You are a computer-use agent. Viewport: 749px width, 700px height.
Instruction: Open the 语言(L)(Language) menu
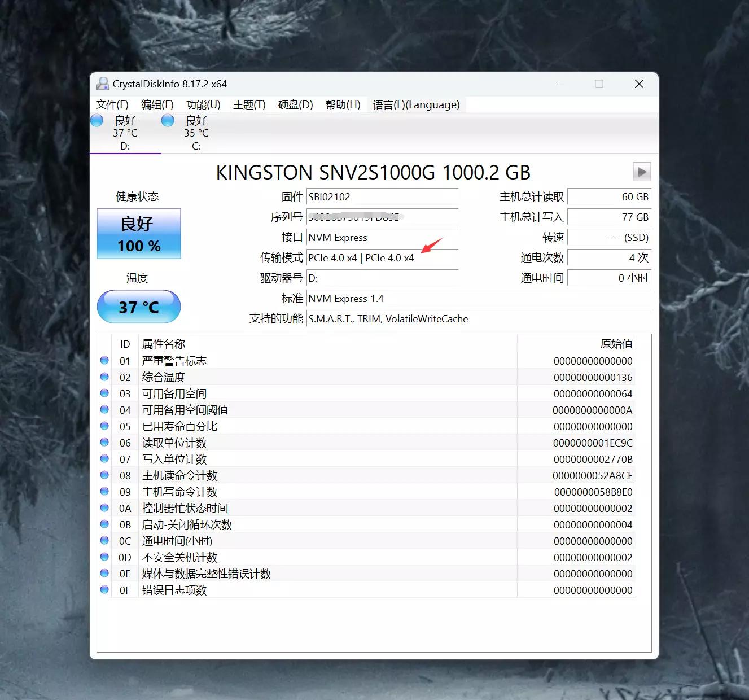(417, 104)
